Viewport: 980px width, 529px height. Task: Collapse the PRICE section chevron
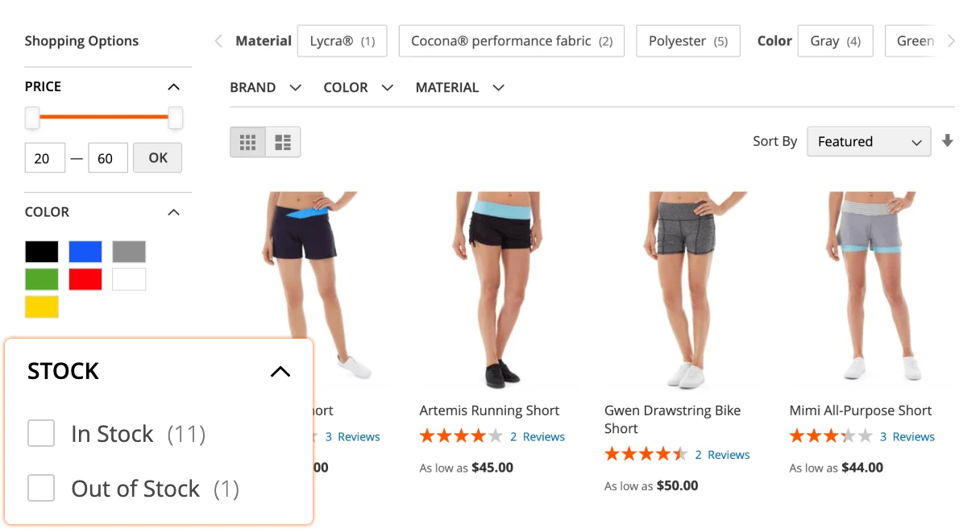point(173,86)
